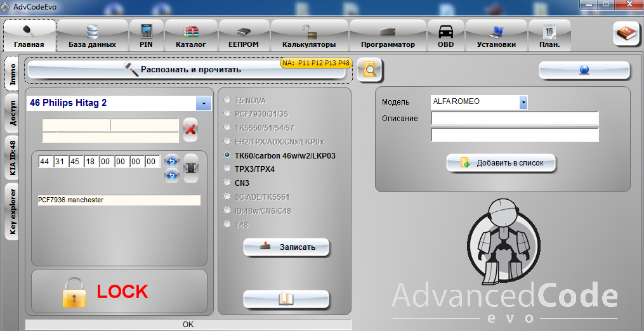Click the magnifier search icon button
644x331 pixels.
(x=370, y=70)
